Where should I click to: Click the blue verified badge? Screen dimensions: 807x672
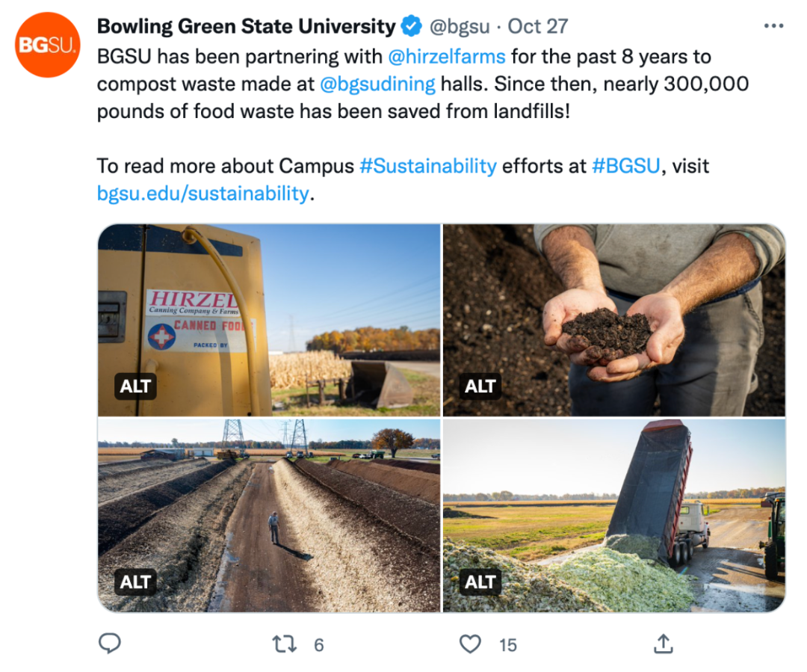(x=412, y=27)
